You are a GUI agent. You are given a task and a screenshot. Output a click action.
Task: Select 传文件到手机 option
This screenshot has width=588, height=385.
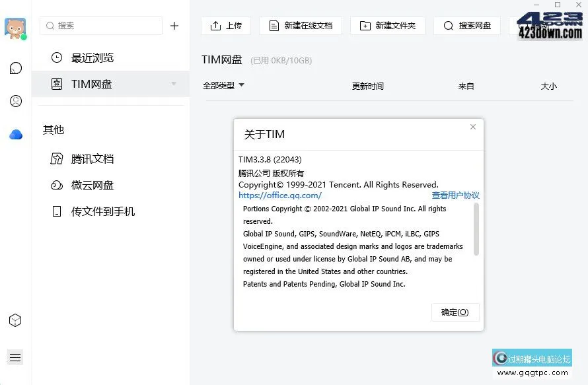click(99, 211)
